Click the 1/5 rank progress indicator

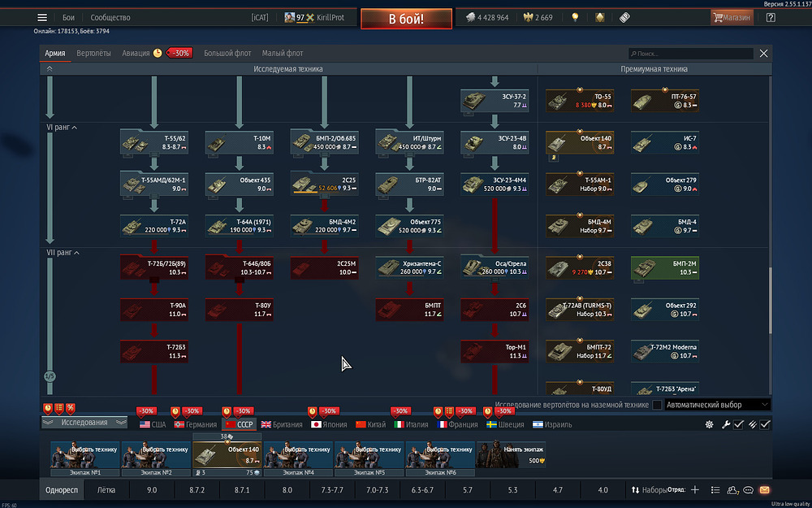pos(50,376)
